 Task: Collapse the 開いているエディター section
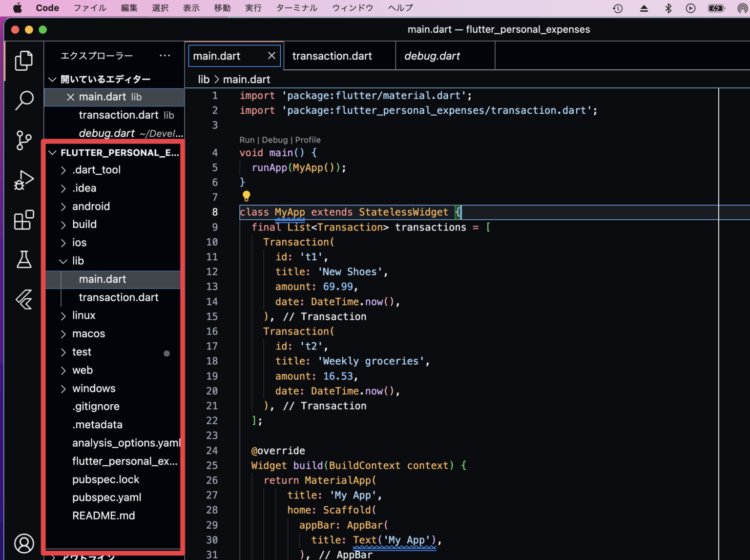[x=52, y=79]
